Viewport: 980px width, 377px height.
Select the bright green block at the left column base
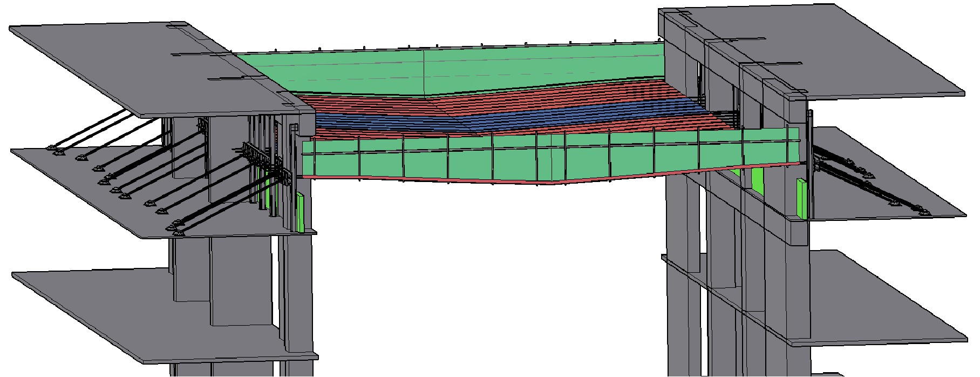click(x=300, y=212)
